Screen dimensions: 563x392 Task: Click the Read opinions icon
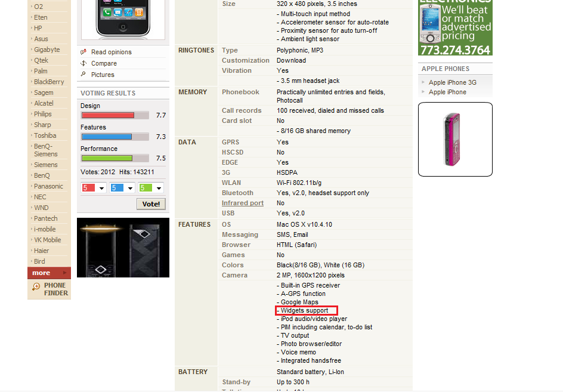tap(83, 52)
